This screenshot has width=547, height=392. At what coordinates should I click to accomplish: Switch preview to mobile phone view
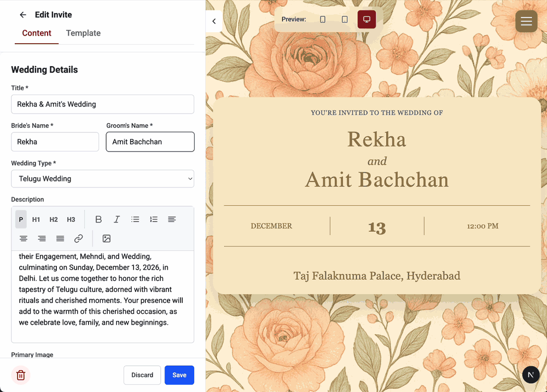tap(323, 19)
